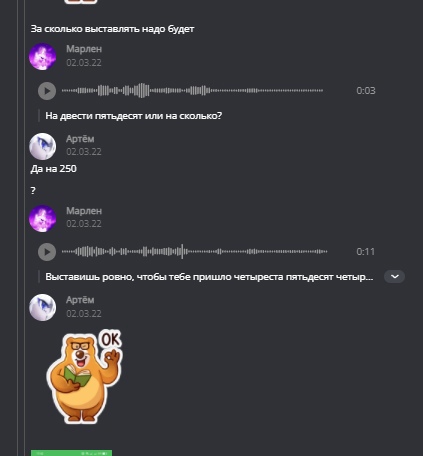The height and width of the screenshot is (456, 423).
Task: Click transcript 'На двести пятьдесят или на сколько?'
Action: coord(134,116)
